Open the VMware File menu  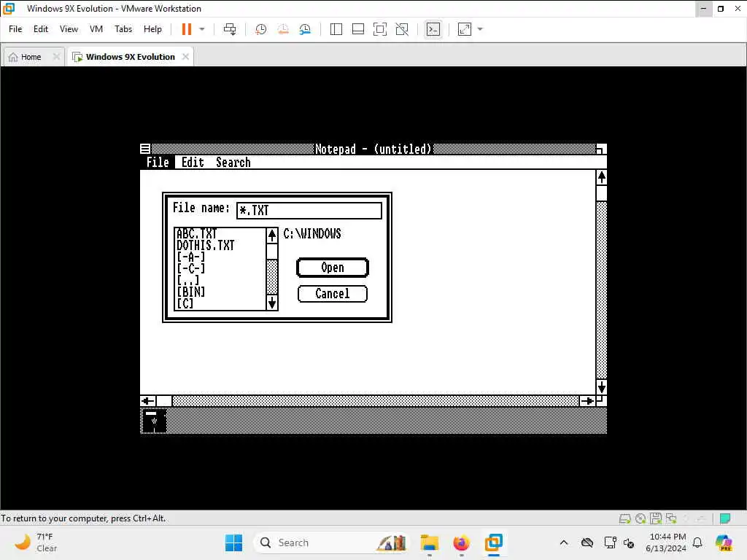click(15, 29)
